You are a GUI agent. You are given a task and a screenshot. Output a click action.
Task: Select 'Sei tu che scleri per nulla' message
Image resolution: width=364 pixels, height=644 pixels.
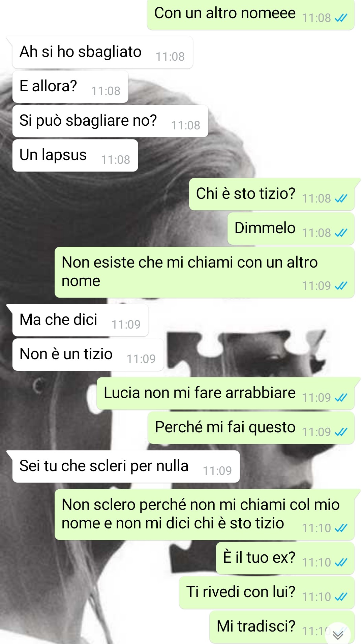coord(126,466)
